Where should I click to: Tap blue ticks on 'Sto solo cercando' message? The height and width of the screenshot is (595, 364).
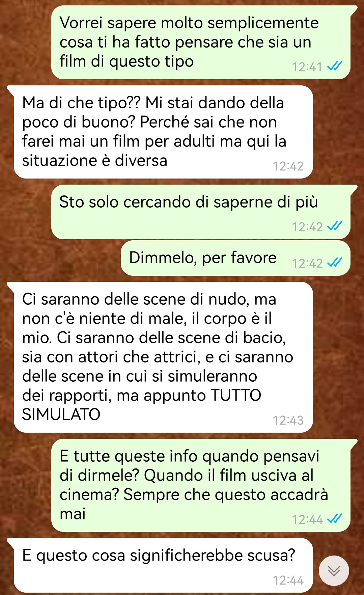[335, 226]
